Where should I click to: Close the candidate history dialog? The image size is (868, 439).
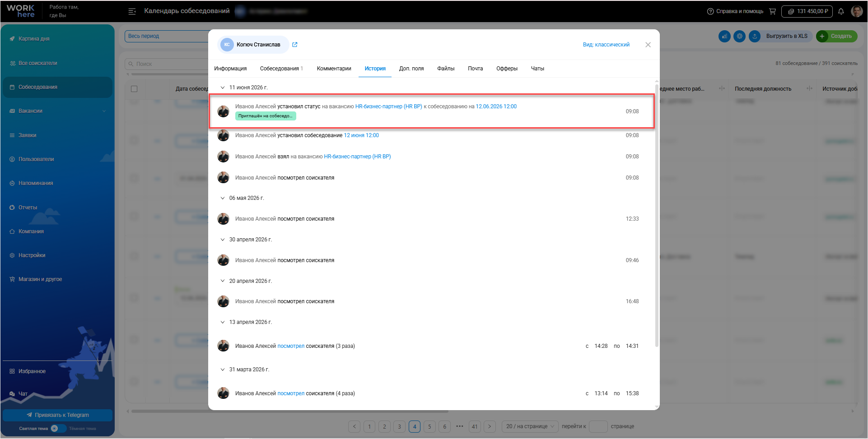[648, 45]
